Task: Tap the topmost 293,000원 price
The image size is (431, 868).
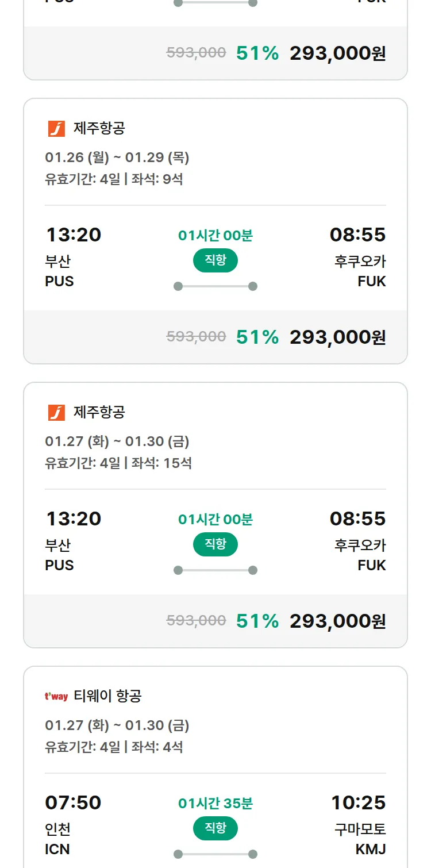Action: [337, 53]
